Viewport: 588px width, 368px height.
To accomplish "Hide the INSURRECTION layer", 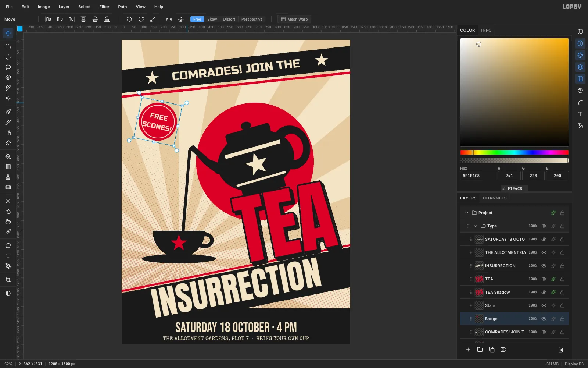I will (544, 266).
